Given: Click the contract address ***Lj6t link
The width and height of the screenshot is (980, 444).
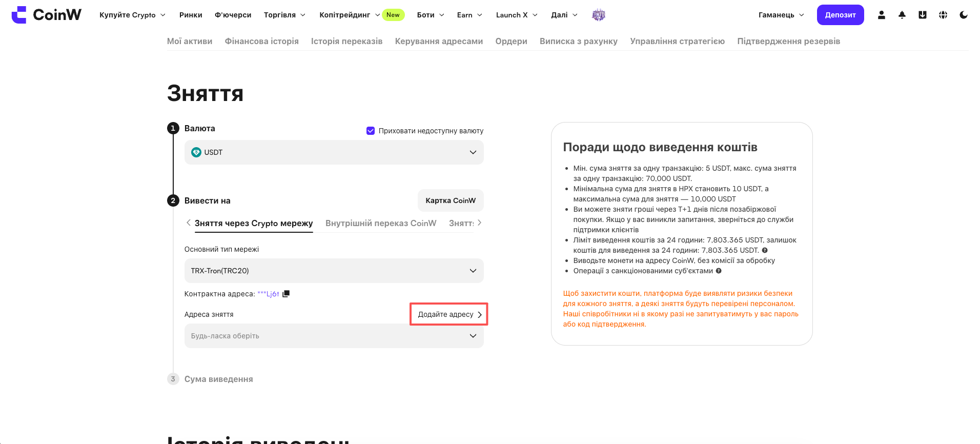Looking at the screenshot, I should tap(268, 294).
